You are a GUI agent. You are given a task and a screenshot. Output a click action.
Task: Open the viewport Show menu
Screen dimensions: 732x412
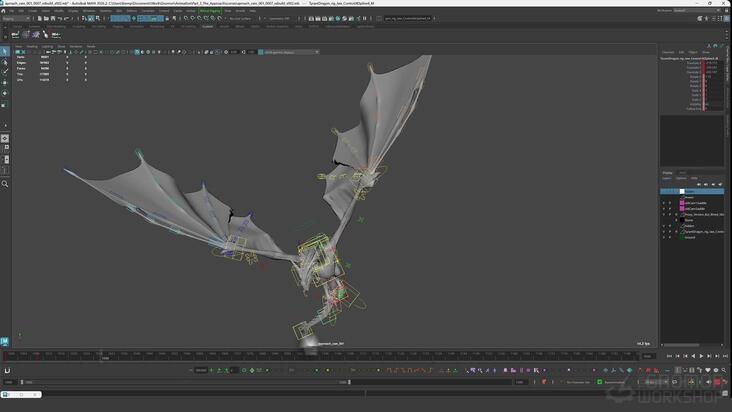pos(62,46)
